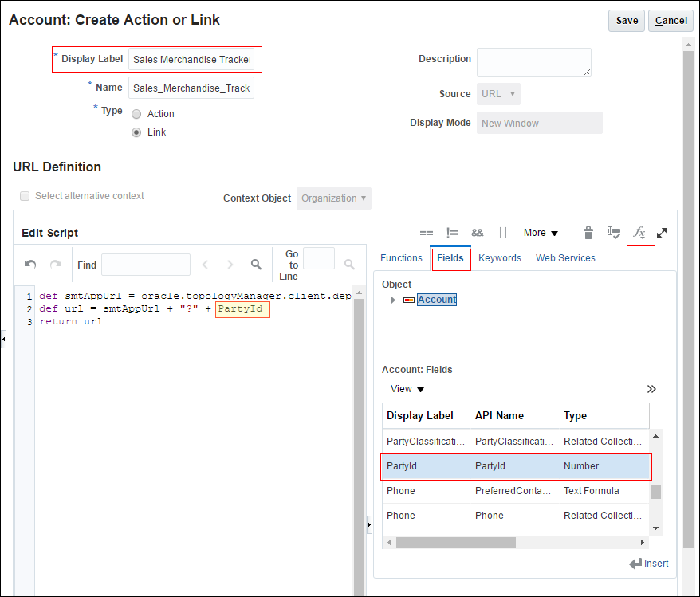The width and height of the screenshot is (700, 597).
Task: Select the PartyClassificati... row in fields table
Action: 516,442
